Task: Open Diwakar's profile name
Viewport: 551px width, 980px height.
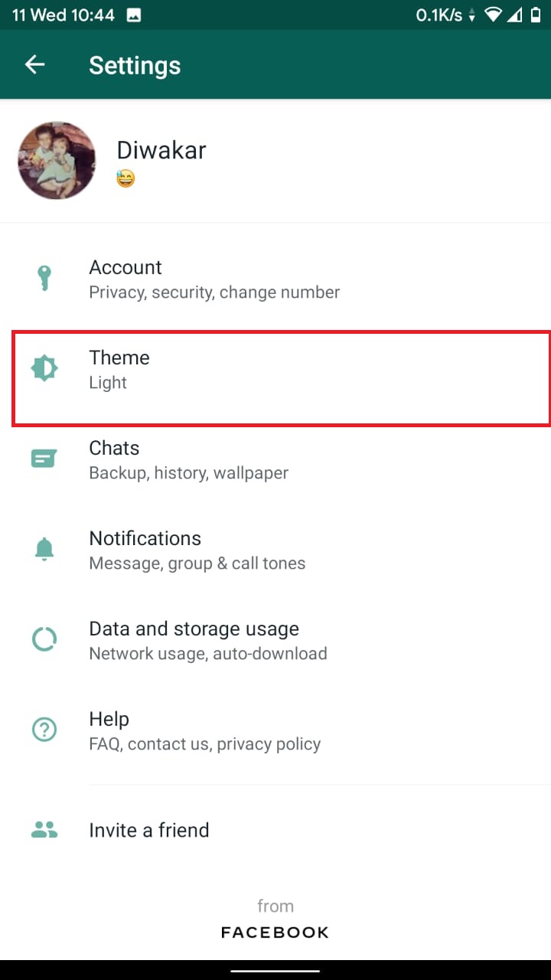Action: [x=161, y=150]
